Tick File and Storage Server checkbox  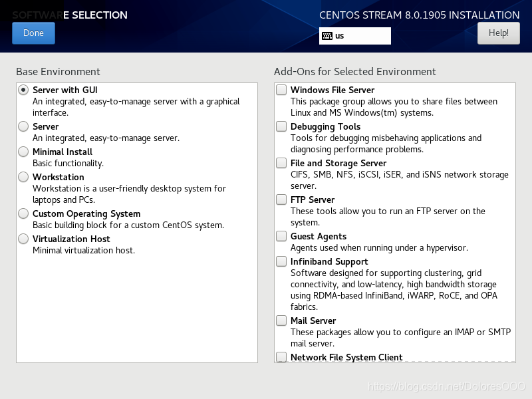(281, 163)
